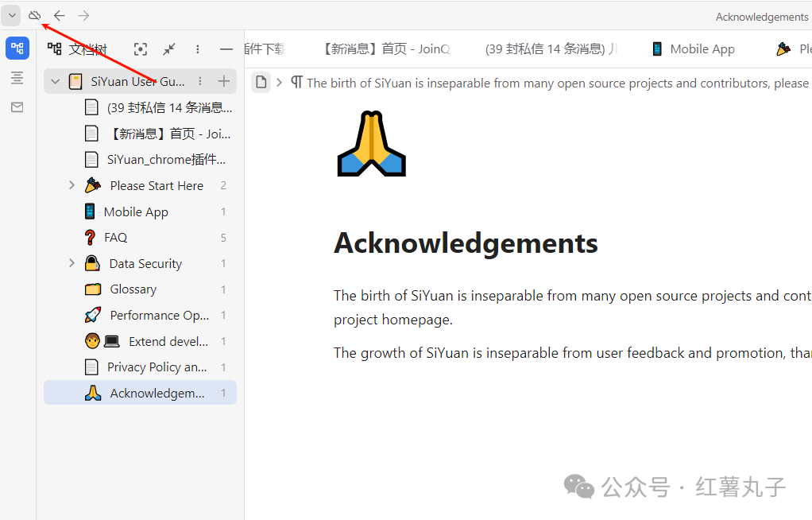Click the breadcrumb paragraph text

tap(550, 83)
